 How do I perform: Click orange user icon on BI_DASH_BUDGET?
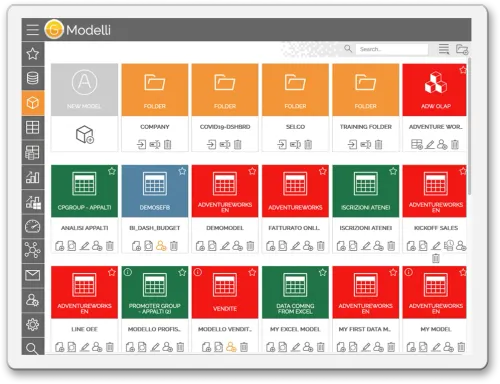[x=161, y=246]
